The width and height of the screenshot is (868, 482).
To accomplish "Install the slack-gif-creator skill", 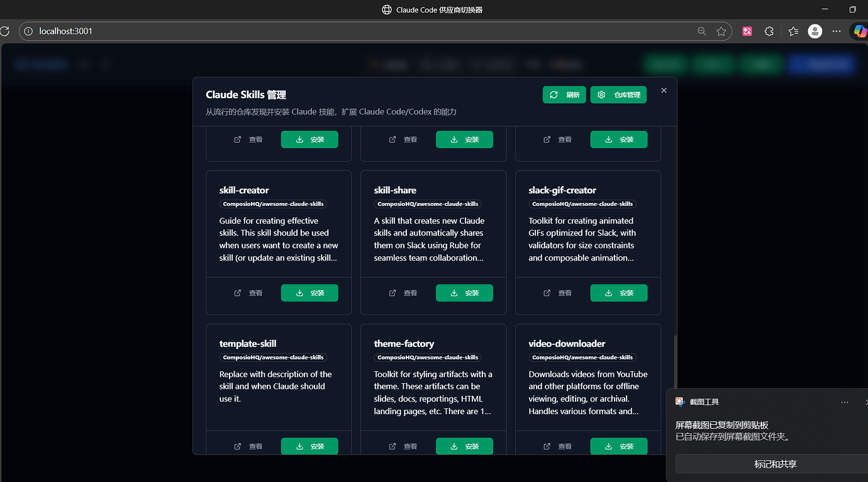I will click(x=619, y=293).
